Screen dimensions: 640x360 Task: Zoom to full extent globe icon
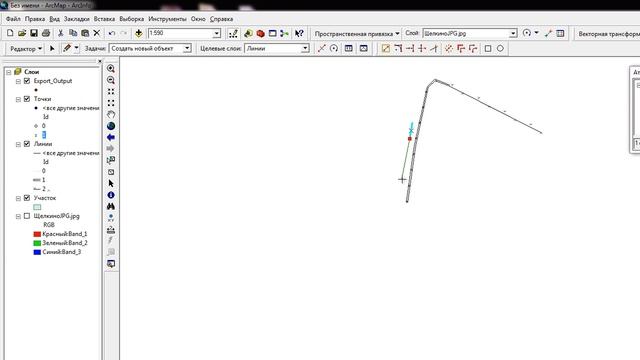click(x=111, y=126)
